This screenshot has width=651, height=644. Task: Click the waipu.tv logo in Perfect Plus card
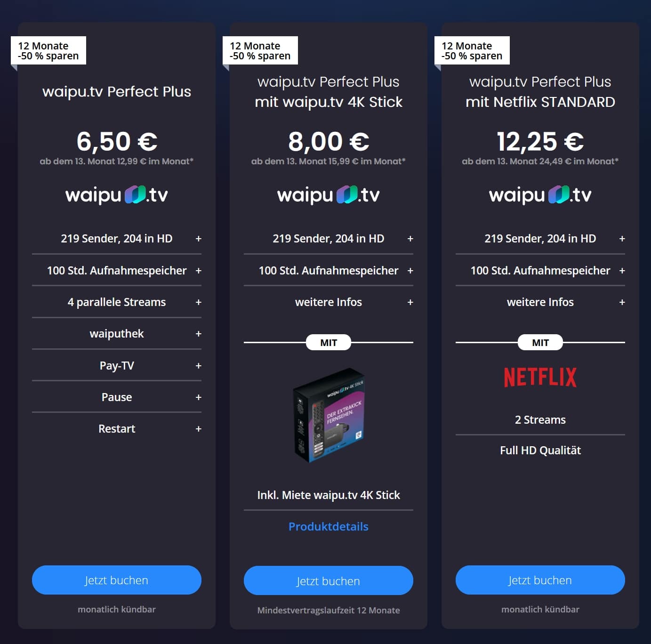pos(117,195)
